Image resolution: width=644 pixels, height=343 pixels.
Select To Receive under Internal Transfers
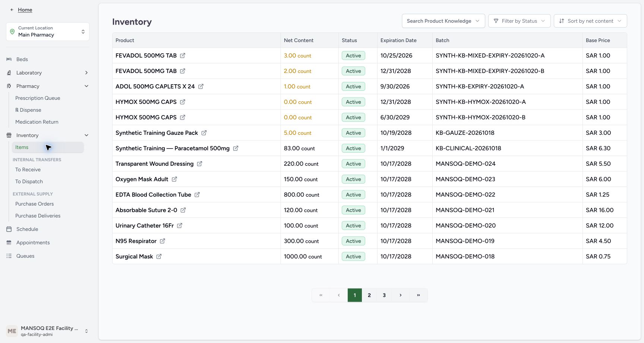[x=28, y=169]
